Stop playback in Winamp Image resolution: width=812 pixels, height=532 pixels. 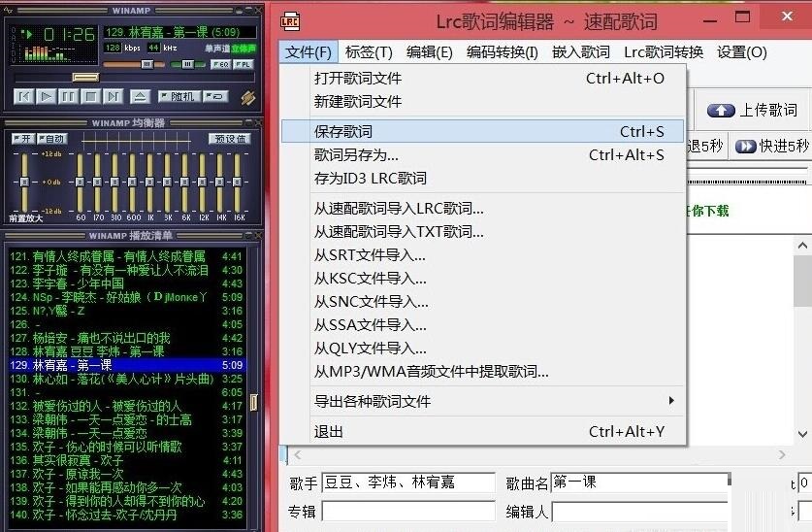pyautogui.click(x=90, y=96)
